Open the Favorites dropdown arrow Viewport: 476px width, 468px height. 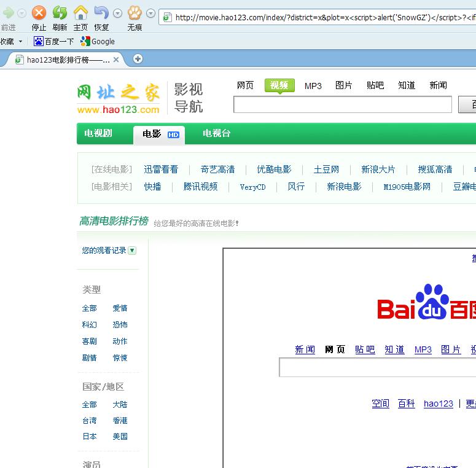[20, 41]
